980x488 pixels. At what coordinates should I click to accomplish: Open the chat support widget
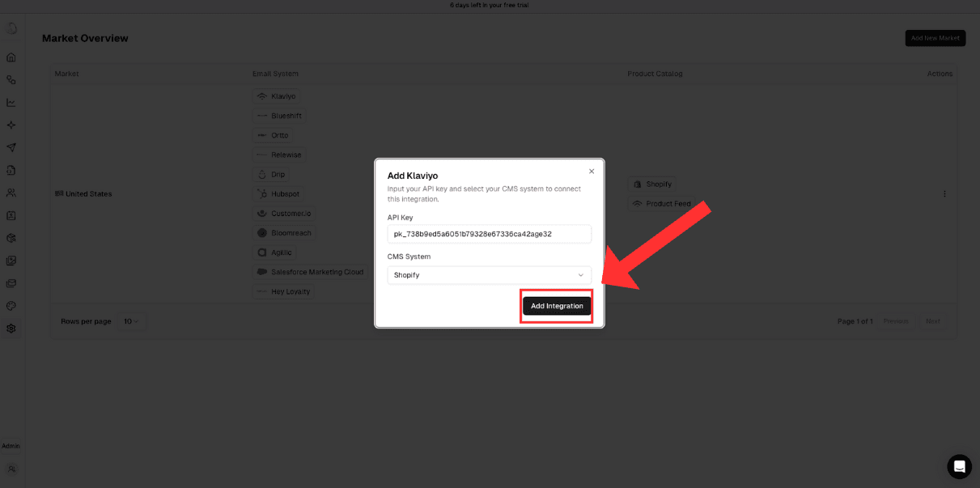959,467
